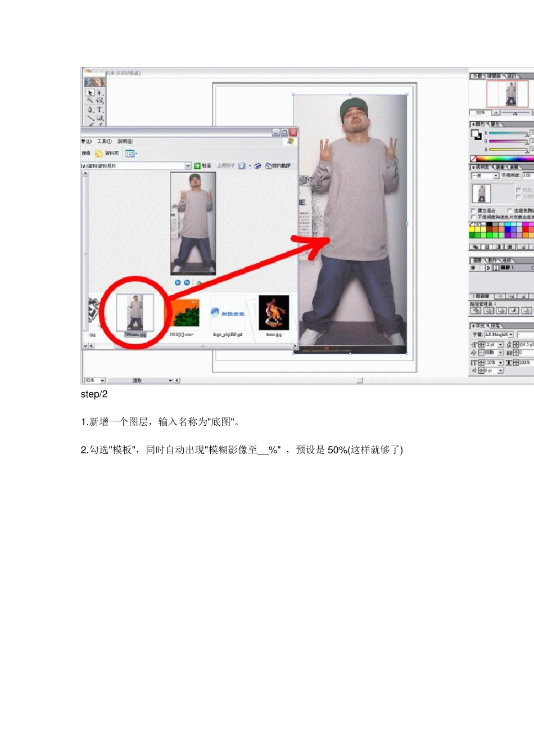Pick the Lasso tool
This screenshot has height=756, width=534.
[99, 101]
